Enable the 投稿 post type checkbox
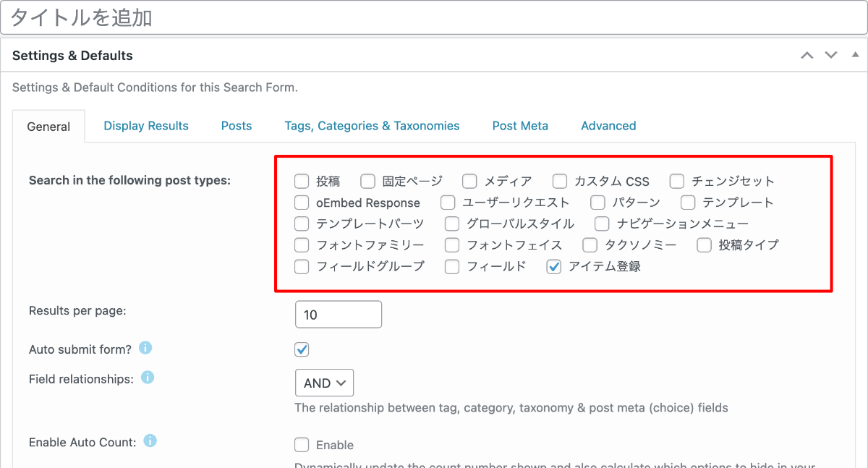Screen dimensions: 868x468 click(x=302, y=182)
